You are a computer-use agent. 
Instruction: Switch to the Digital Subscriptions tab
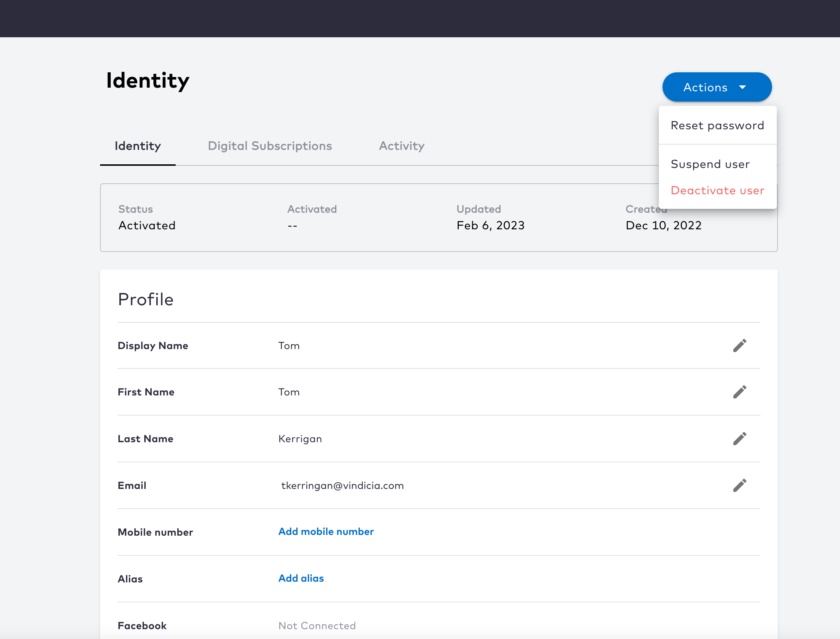(x=270, y=146)
